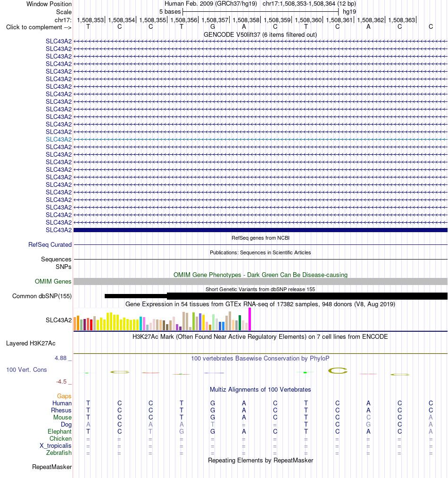This screenshot has height=478, width=448.
Task: Click position label 1,508,353 on ruler
Action: [x=91, y=20]
